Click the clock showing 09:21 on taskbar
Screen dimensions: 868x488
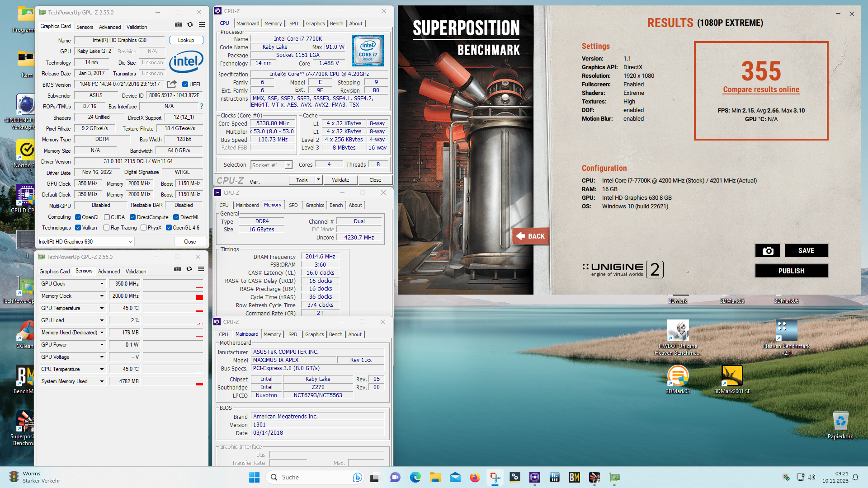835,477
